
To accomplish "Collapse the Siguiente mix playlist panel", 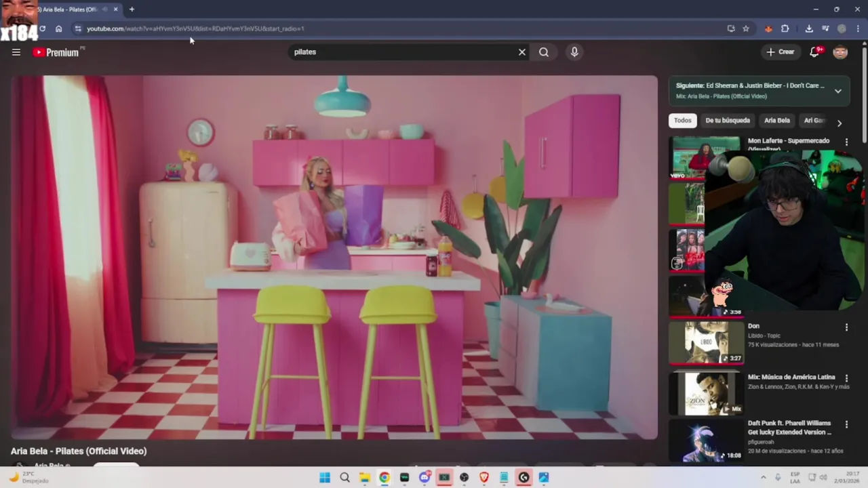I will (838, 91).
